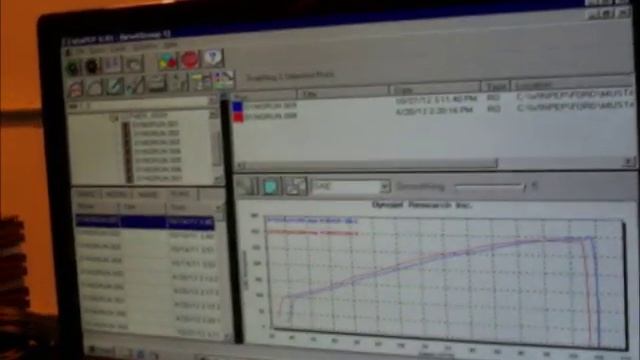The image size is (640, 360).
Task: Select DYNORUN.007 in the tree list
Action: pyautogui.click(x=158, y=178)
